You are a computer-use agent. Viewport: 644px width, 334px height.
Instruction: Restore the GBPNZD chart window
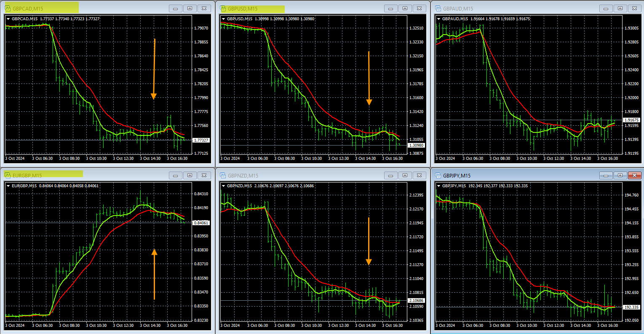[405, 175]
